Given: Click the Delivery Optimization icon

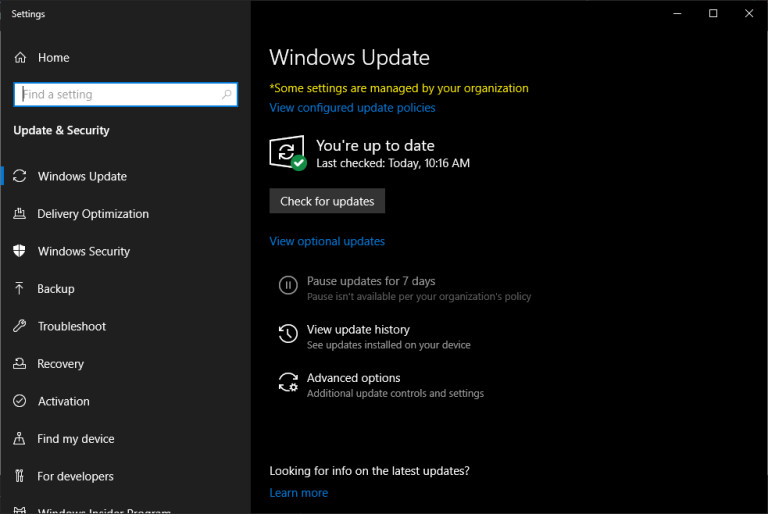Looking at the screenshot, I should point(19,214).
